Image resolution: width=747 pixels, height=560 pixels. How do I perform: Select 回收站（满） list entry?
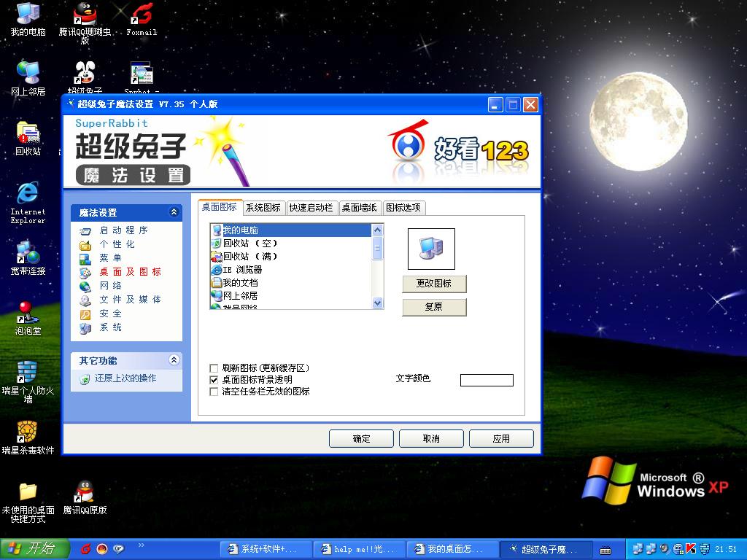click(290, 257)
